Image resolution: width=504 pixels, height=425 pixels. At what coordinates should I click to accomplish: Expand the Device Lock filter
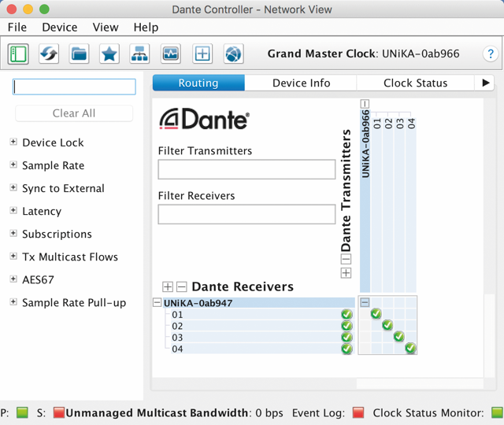(x=13, y=142)
